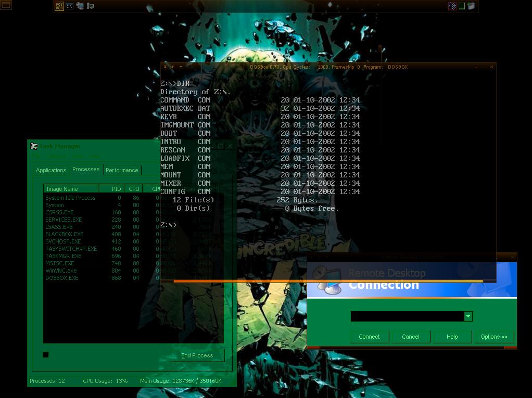
Task: Click the double-chevron tray icon at top right
Action: point(452,6)
